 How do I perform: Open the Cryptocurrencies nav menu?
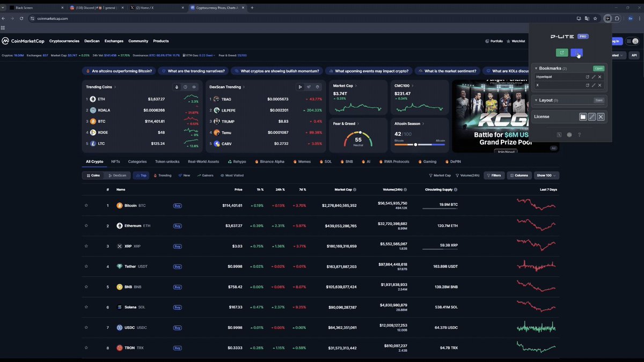point(64,41)
